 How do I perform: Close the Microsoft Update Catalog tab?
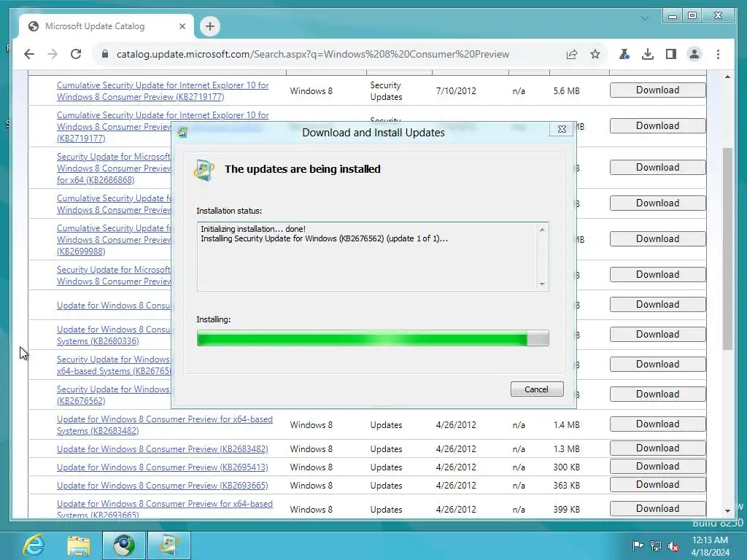tap(182, 26)
